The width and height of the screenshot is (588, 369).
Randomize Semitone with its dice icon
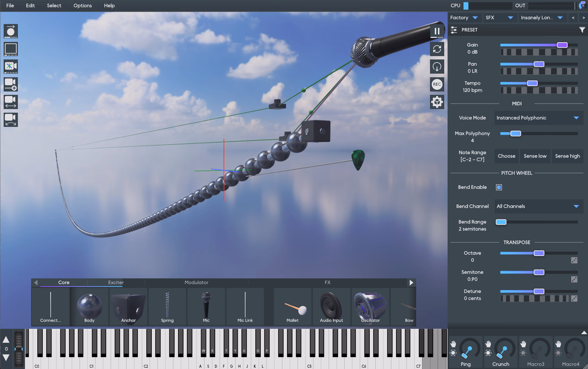click(x=574, y=280)
